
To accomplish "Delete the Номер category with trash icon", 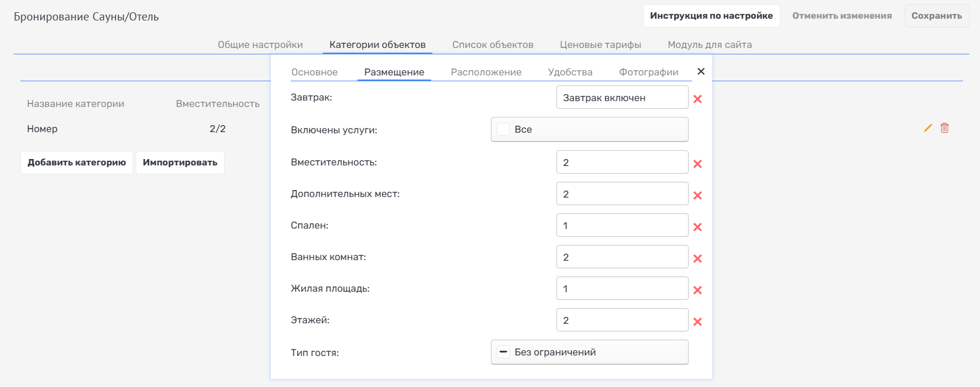I will [x=945, y=128].
